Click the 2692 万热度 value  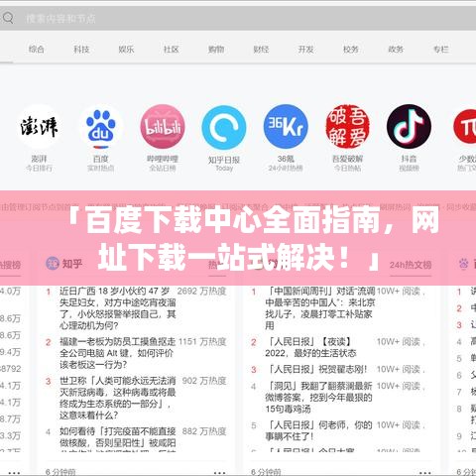point(201,292)
